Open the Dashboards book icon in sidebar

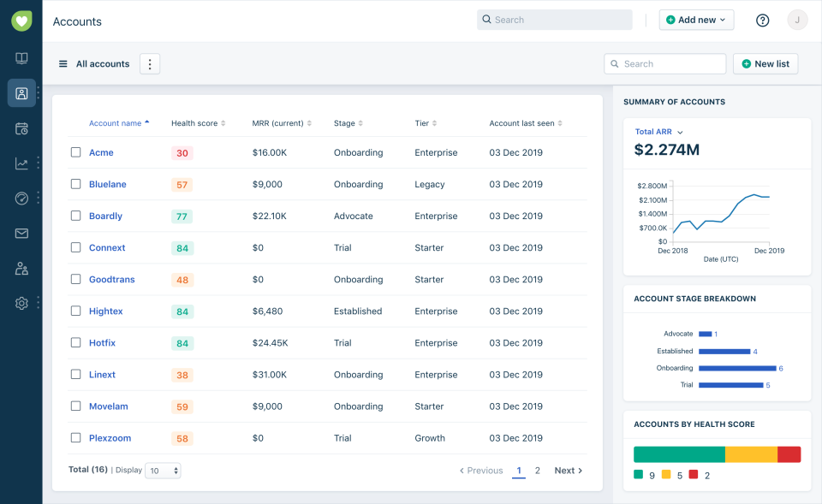tap(21, 58)
